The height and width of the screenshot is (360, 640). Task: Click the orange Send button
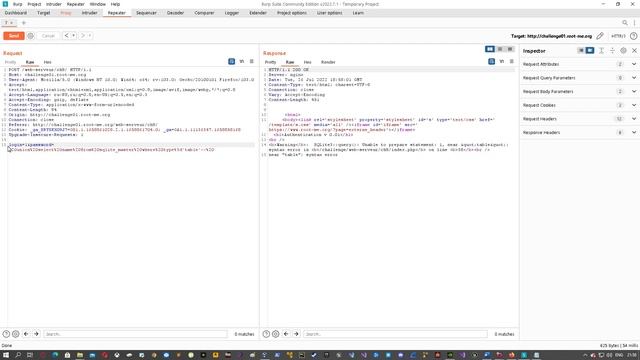(13, 36)
